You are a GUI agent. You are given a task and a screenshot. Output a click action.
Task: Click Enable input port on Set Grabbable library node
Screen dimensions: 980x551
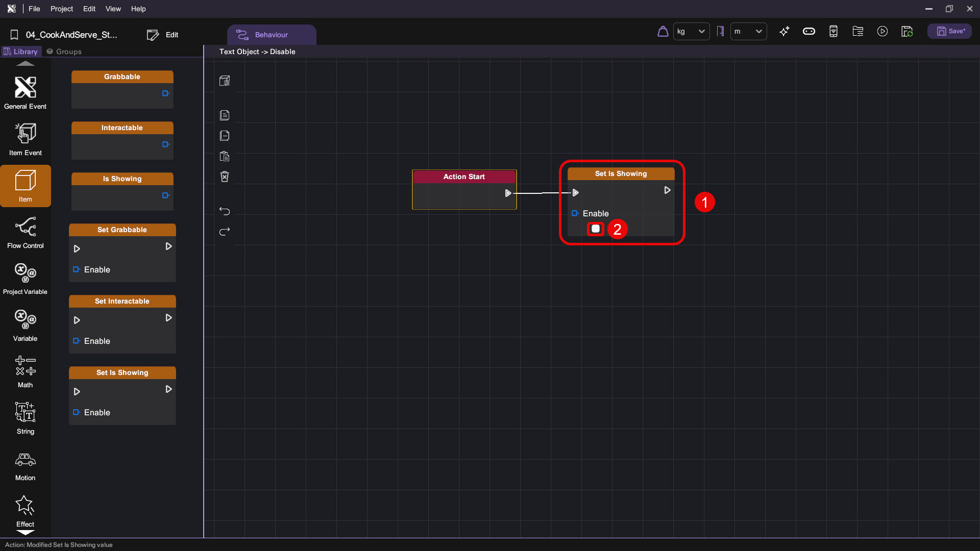[x=76, y=269]
